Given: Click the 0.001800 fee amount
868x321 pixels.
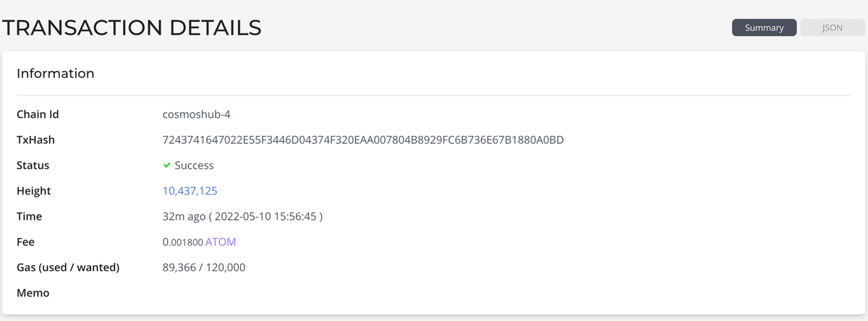Looking at the screenshot, I should 183,242.
